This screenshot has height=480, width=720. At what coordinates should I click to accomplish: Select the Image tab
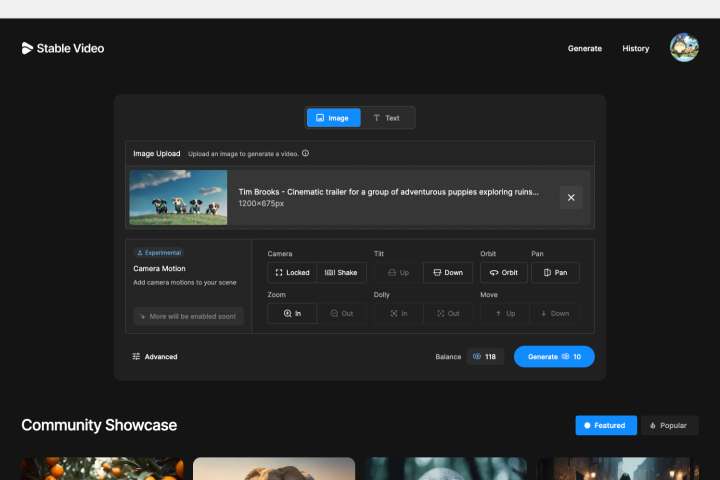332,118
